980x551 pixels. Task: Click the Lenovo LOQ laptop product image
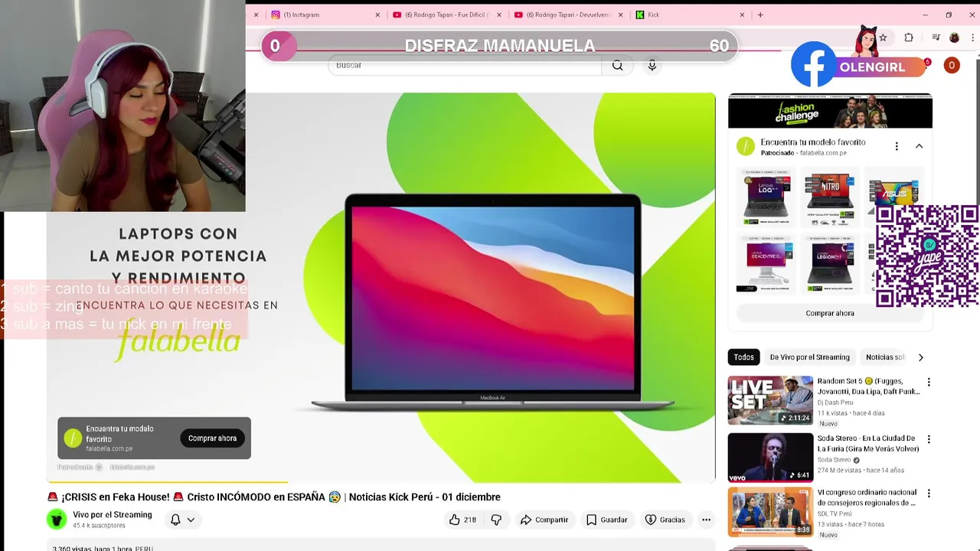pyautogui.click(x=767, y=197)
